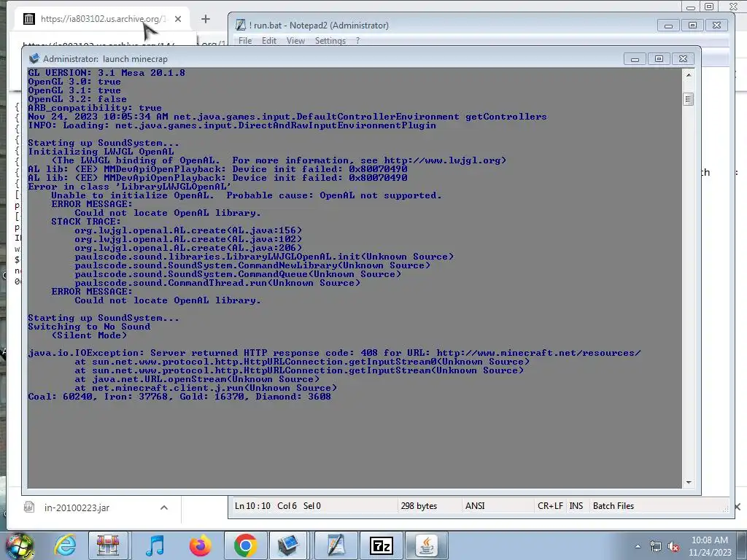This screenshot has height=560, width=747.
Task: Click the network icon in system tray
Action: pyautogui.click(x=656, y=547)
